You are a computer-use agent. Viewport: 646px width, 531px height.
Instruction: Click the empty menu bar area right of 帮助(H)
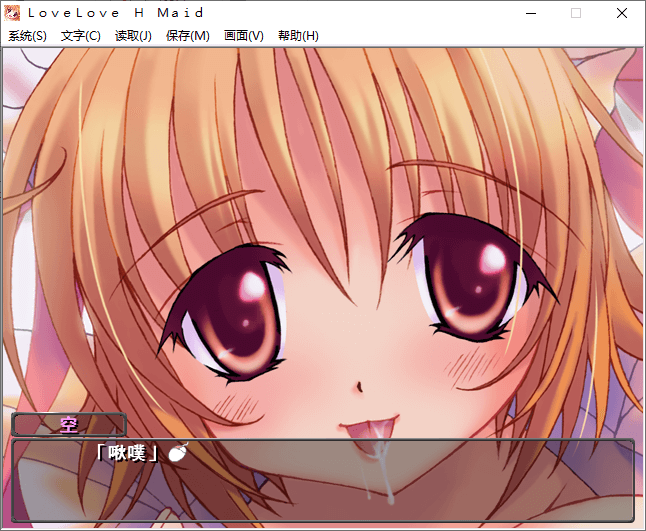480,36
